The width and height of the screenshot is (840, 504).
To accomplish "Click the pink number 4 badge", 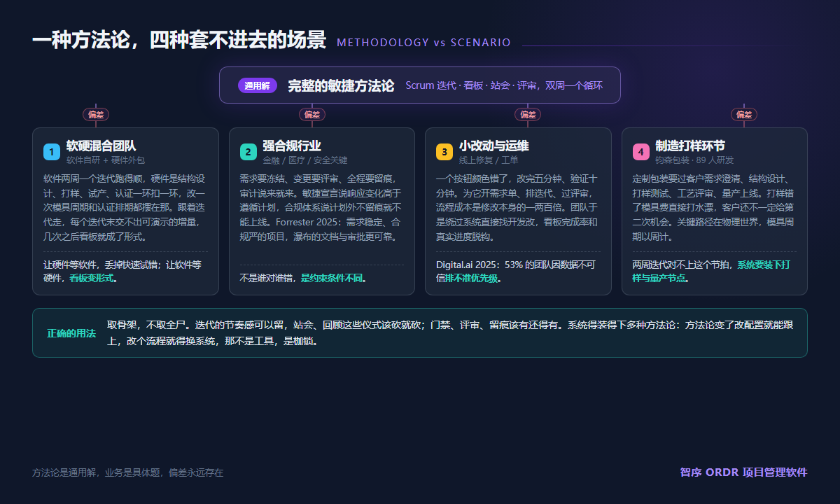I will pyautogui.click(x=641, y=152).
